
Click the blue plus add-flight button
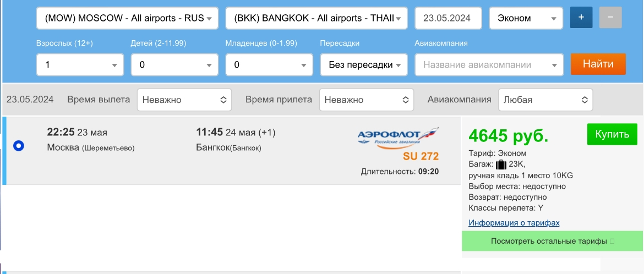tap(581, 17)
